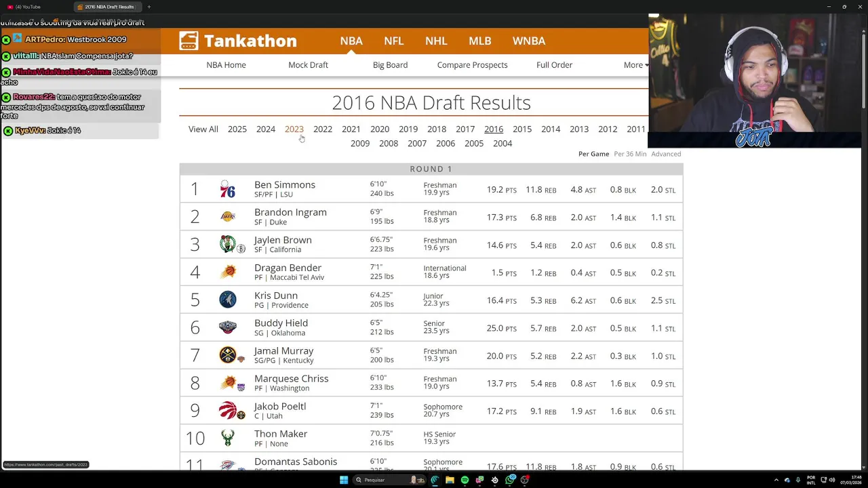Click the Suns logo beside Marquese Chriss
Image resolution: width=868 pixels, height=488 pixels.
pos(227,383)
